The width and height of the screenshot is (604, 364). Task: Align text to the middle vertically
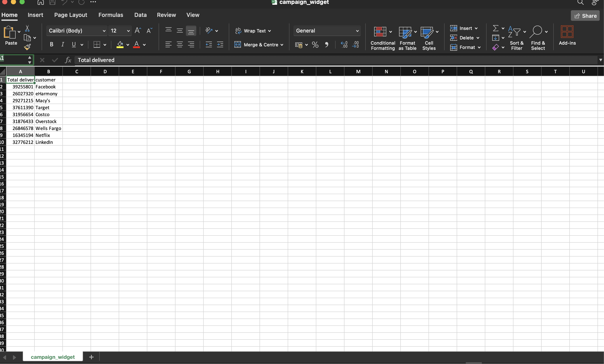180,30
